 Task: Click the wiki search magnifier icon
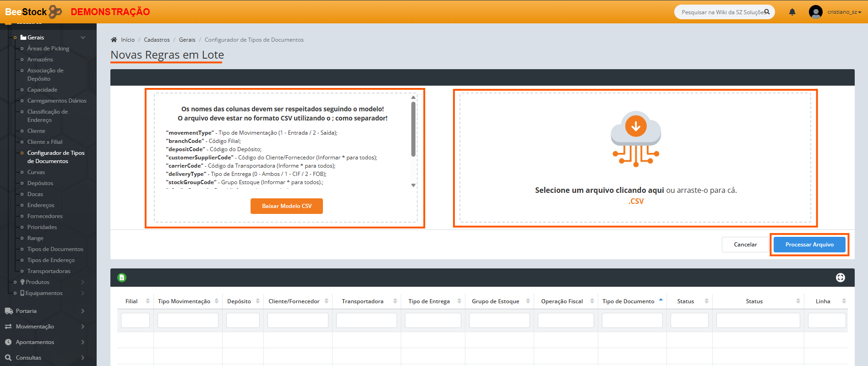pos(767,12)
